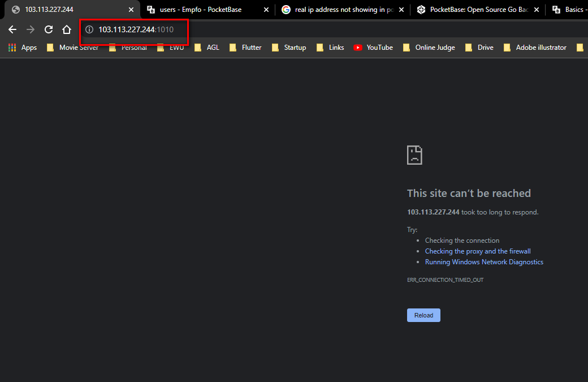
Task: Switch to the "users - Empfo - PocketBase" tab
Action: [x=201, y=9]
